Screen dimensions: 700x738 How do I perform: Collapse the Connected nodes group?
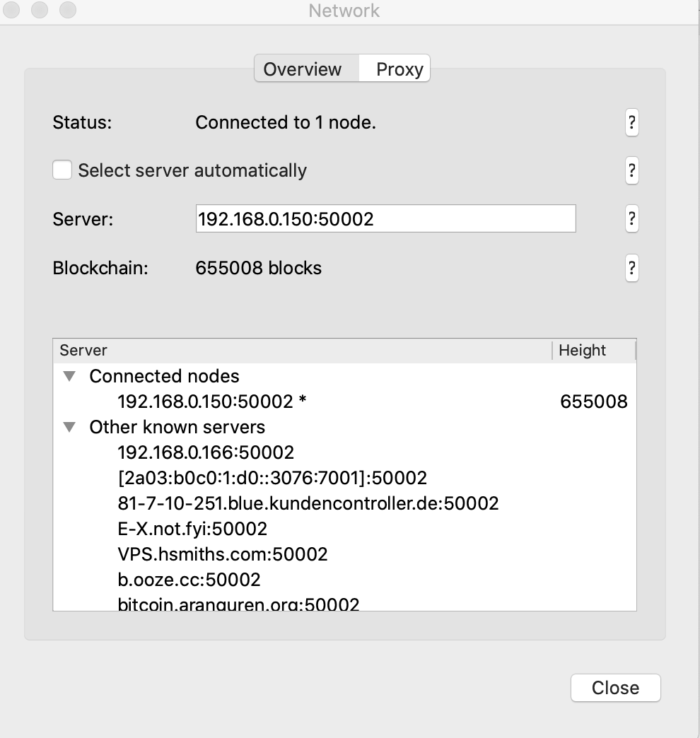click(x=69, y=376)
